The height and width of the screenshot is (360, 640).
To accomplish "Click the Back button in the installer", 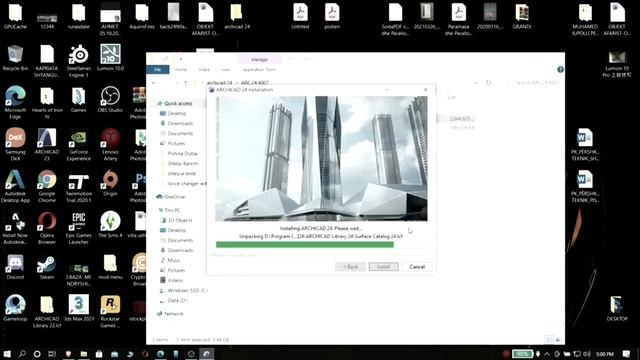I will click(x=350, y=267).
